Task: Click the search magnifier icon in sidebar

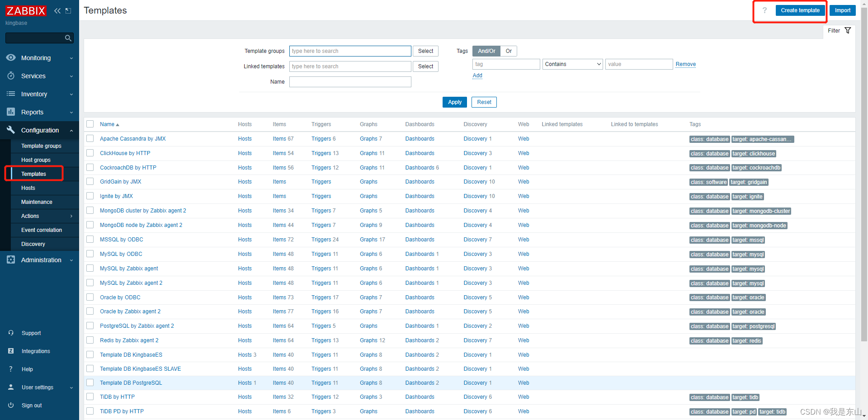Action: pos(68,38)
